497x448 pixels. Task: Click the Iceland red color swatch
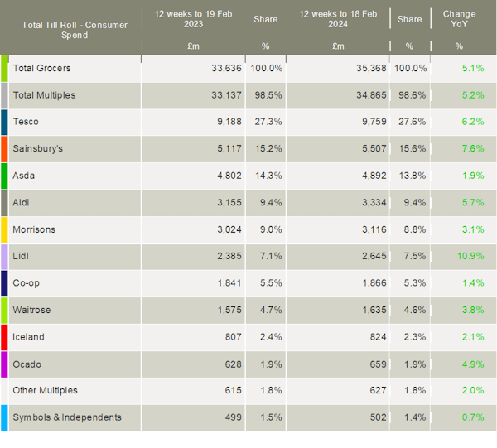coord(4,337)
